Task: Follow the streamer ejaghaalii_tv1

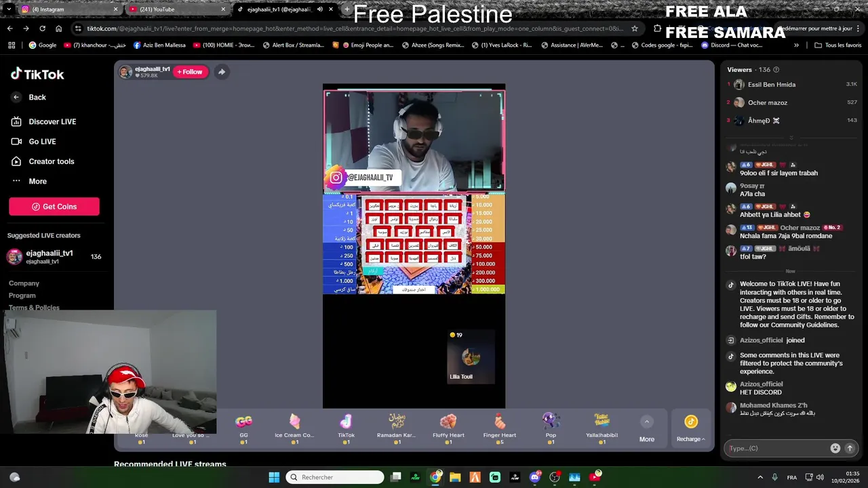Action: (x=190, y=72)
